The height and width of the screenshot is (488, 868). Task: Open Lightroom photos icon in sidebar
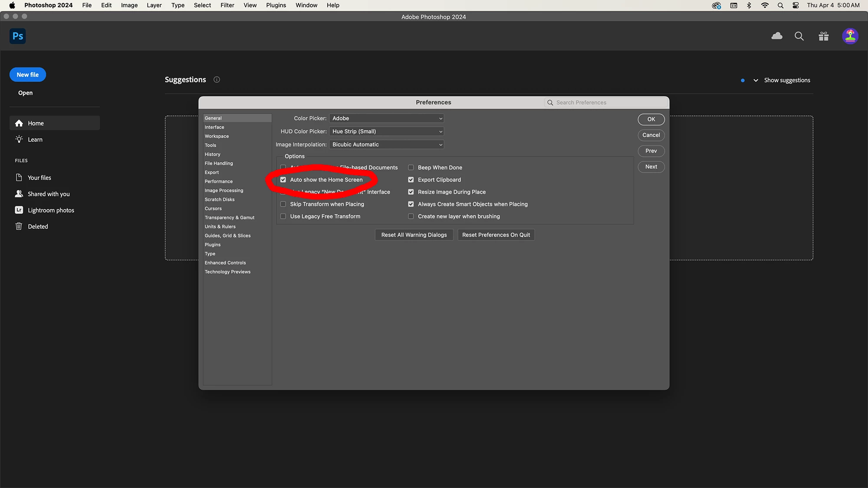[x=19, y=210]
